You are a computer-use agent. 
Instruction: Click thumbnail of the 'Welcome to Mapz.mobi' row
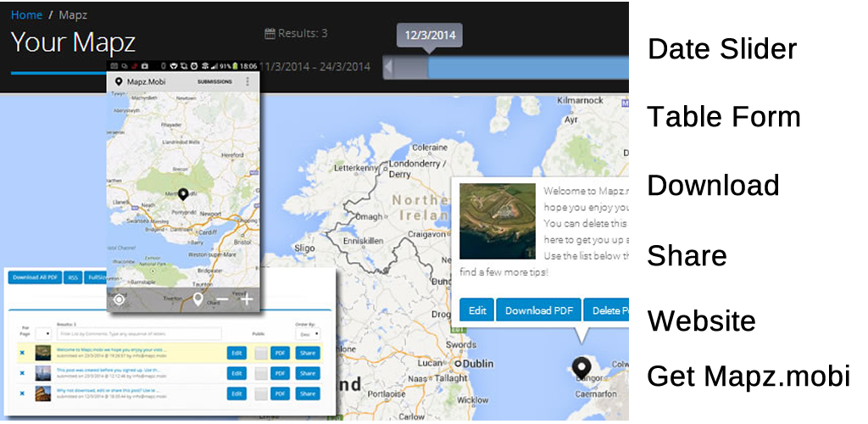pyautogui.click(x=42, y=353)
